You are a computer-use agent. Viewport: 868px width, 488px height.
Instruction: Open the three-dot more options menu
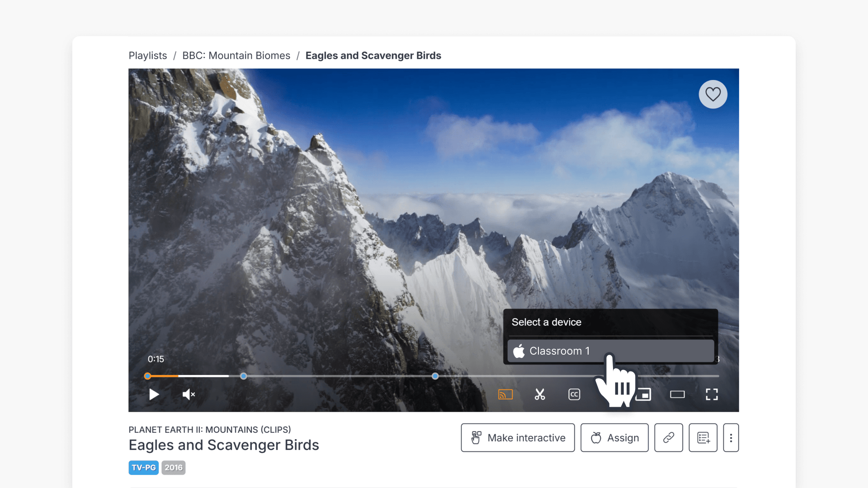(731, 437)
